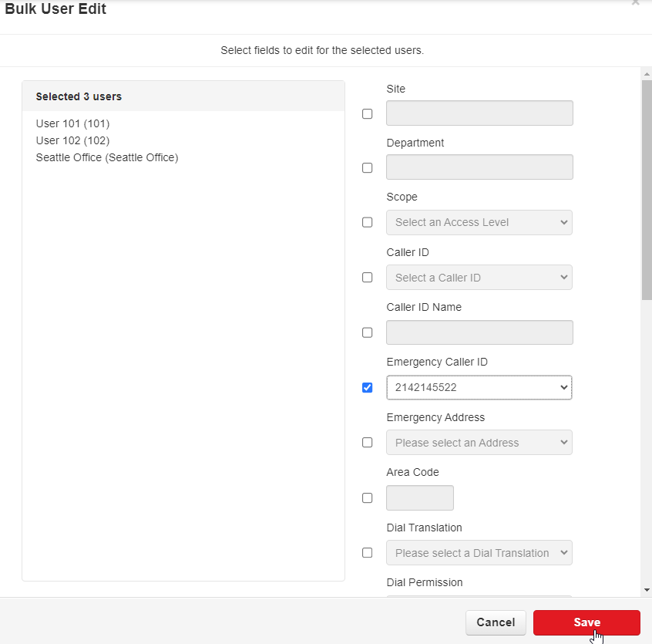Select User 101 in selected users list
Viewport: 652px width, 644px height.
pos(73,123)
